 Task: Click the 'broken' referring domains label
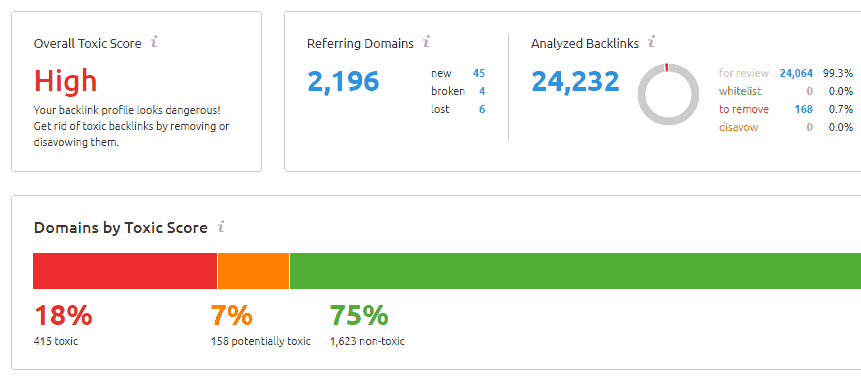(x=448, y=91)
